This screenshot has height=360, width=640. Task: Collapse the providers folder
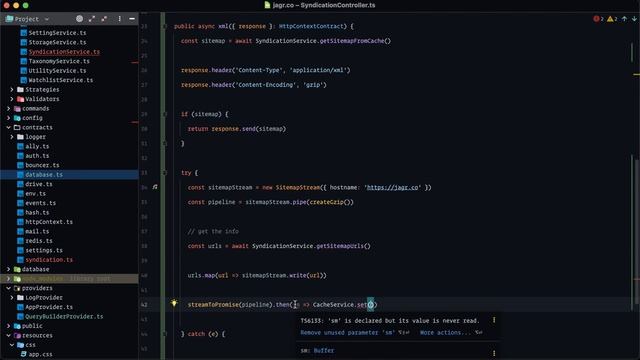[9, 288]
